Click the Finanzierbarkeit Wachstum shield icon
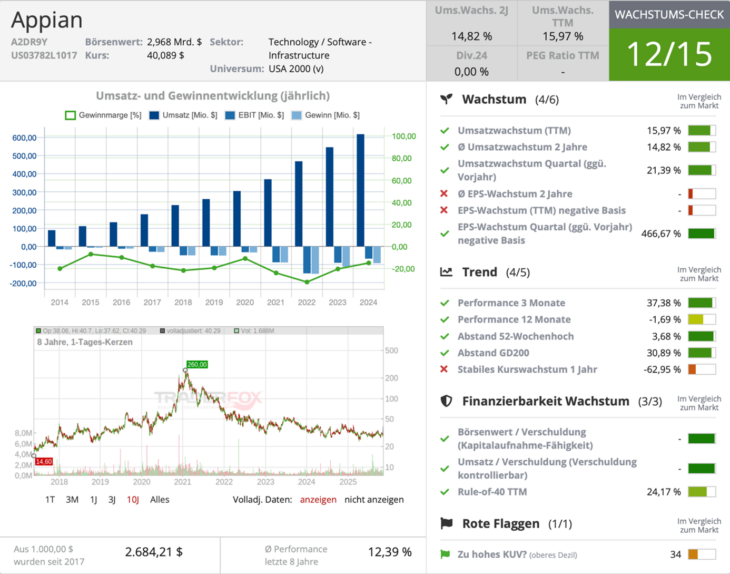 pos(448,401)
